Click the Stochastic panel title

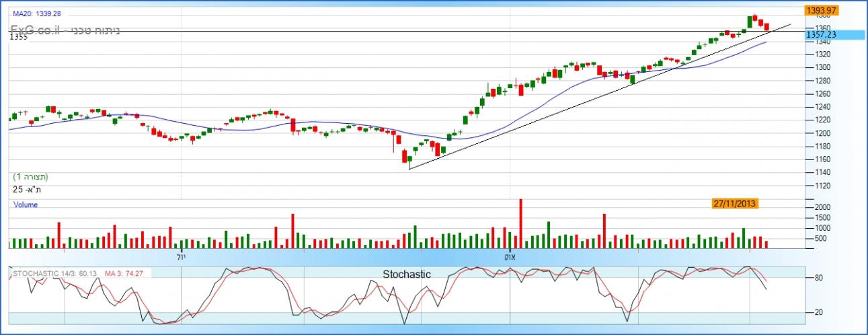pos(406,274)
